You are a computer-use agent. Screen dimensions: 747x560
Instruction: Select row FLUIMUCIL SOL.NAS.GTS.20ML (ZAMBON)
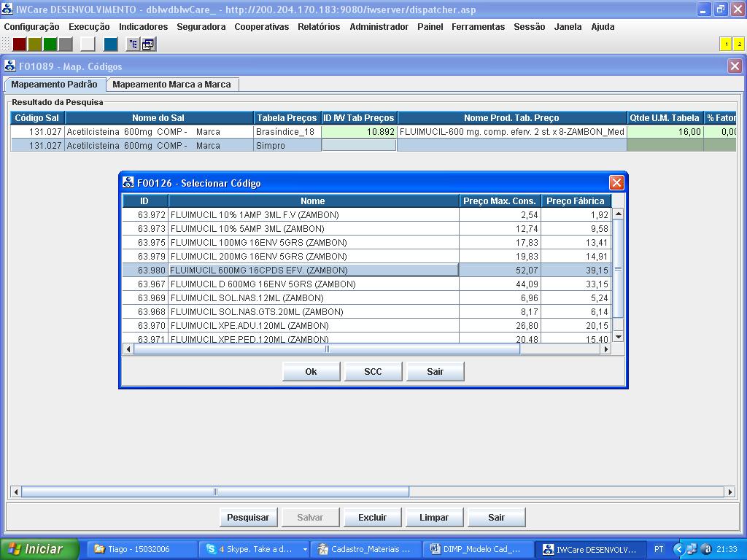367,311
